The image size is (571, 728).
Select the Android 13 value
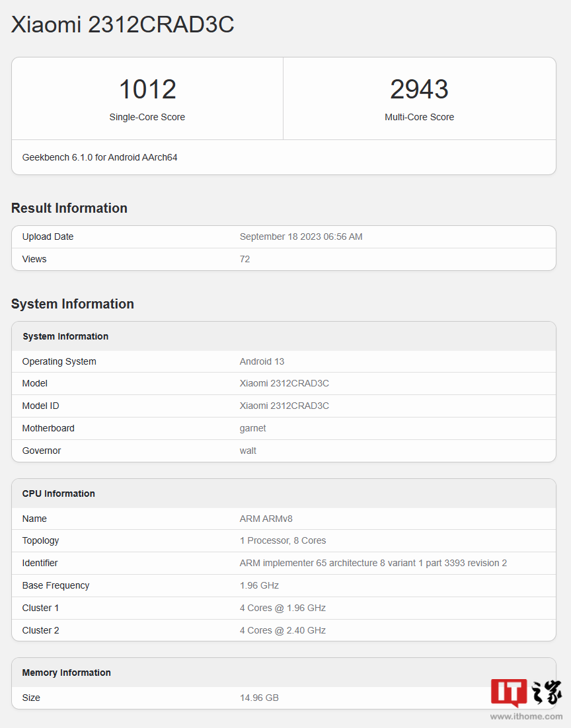(x=262, y=361)
